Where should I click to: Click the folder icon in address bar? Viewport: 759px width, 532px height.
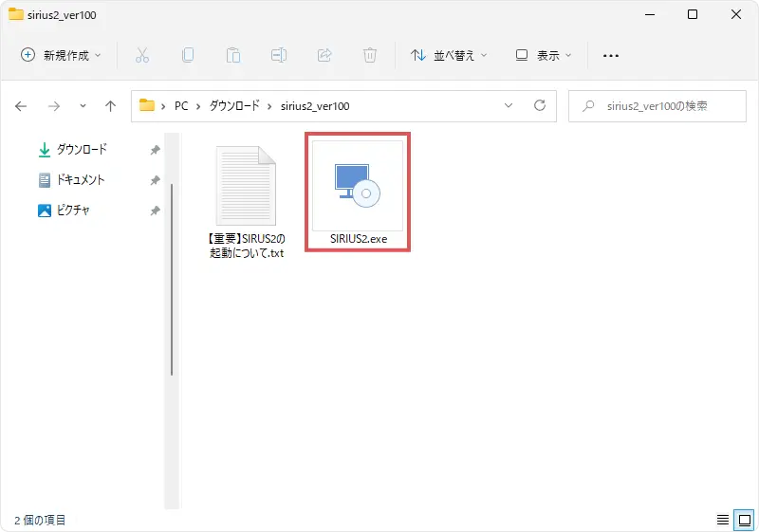point(147,105)
